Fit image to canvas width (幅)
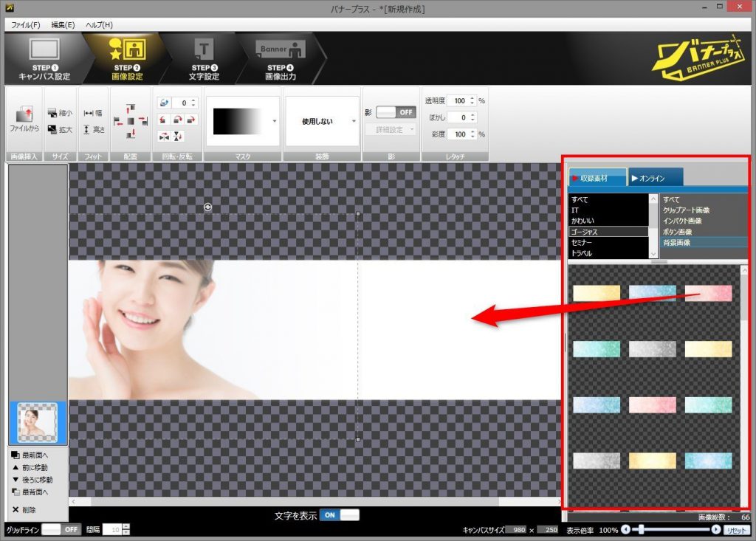 [x=93, y=113]
